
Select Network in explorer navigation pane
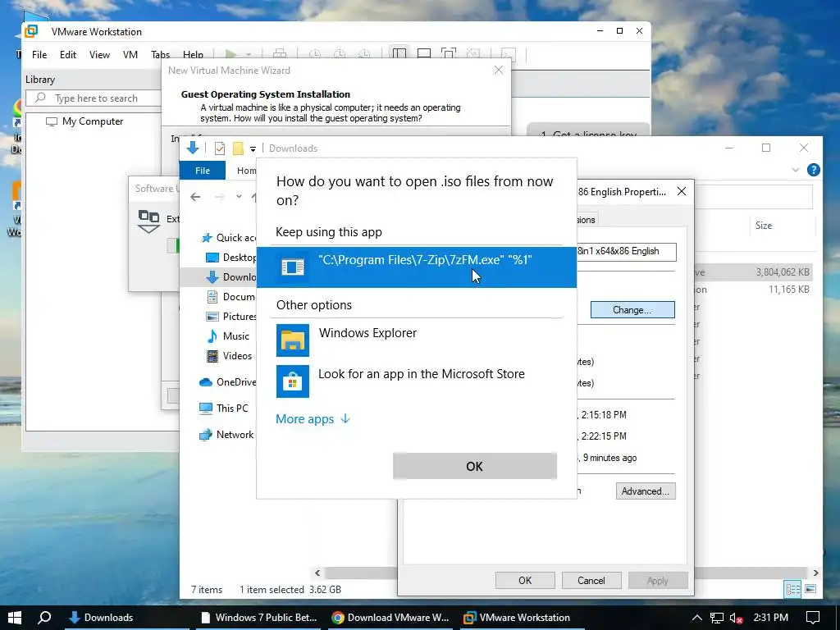pyautogui.click(x=226, y=435)
